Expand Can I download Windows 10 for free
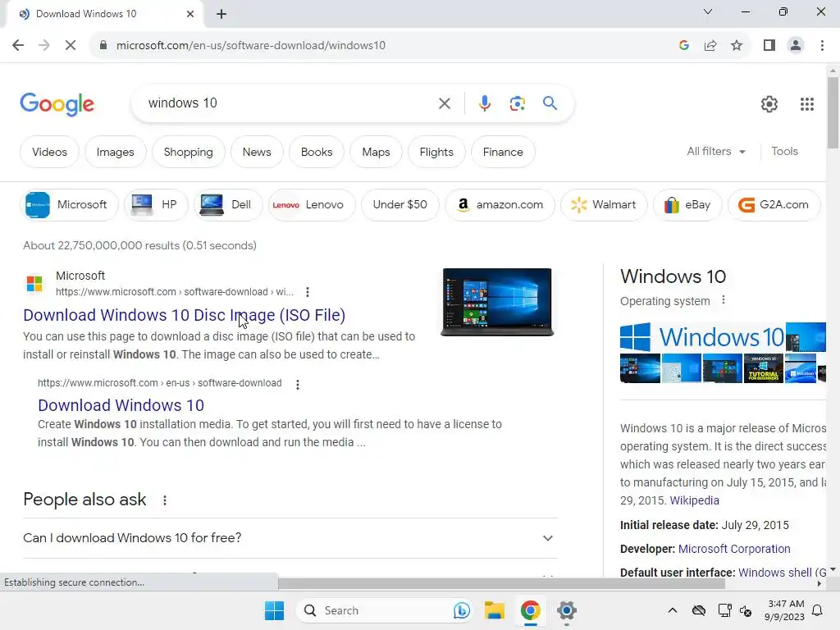The height and width of the screenshot is (630, 840). pyautogui.click(x=290, y=538)
